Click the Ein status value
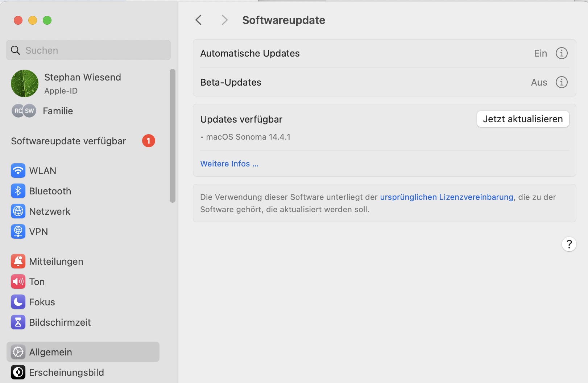Screen dimensions: 588x383 (541, 53)
